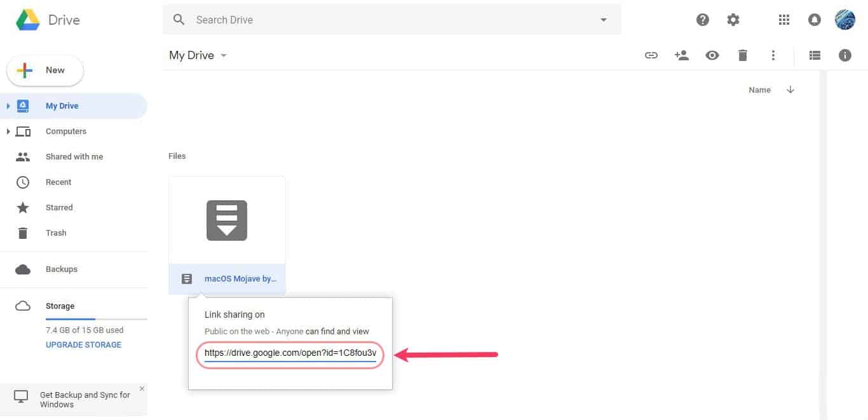Show details pane with info icon
Viewport: 868px width, 420px height.
click(844, 55)
